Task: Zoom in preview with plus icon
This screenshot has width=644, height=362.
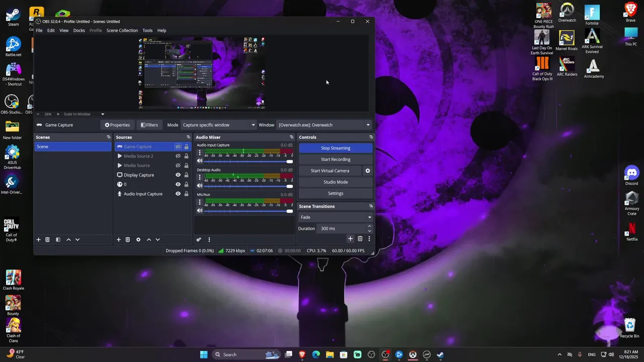Action: [x=58, y=114]
